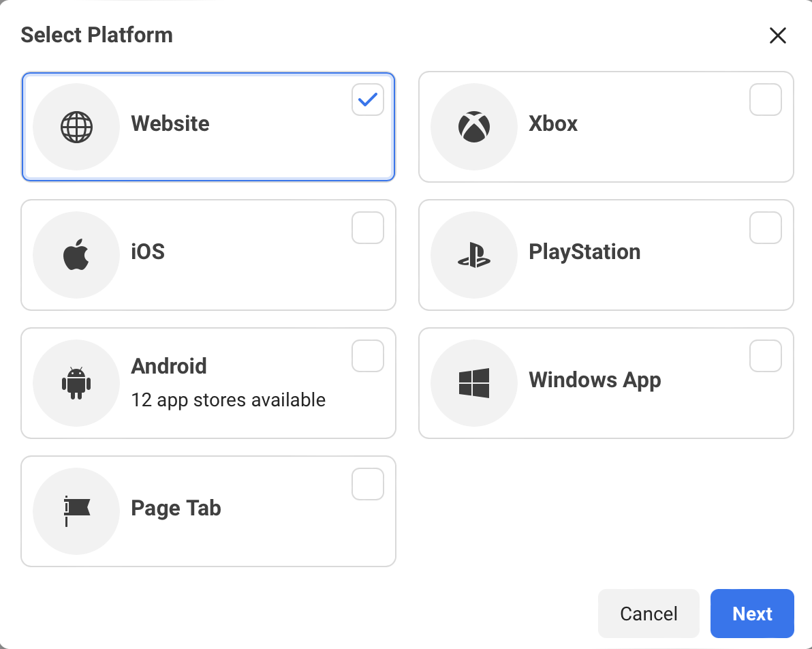This screenshot has width=812, height=649.
Task: Select the iOS label text
Action: click(148, 252)
